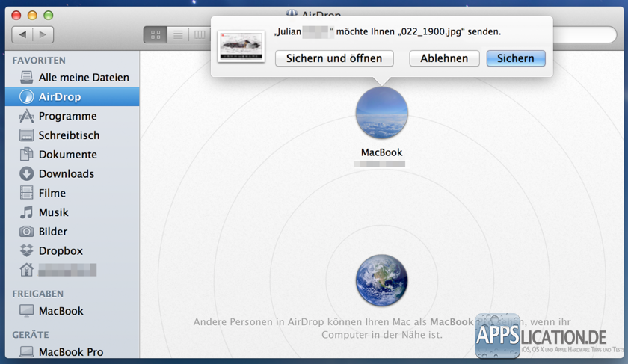Viewport: 628px width, 364px height.
Task: Click the FREIGABEN section header
Action: click(x=37, y=294)
